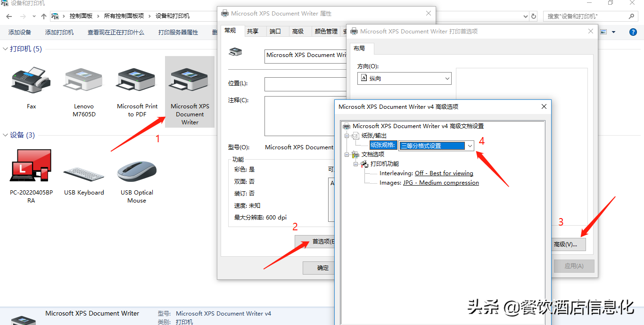This screenshot has width=644, height=325.
Task: Select the PC-20220405BPRA device icon
Action: [x=31, y=166]
